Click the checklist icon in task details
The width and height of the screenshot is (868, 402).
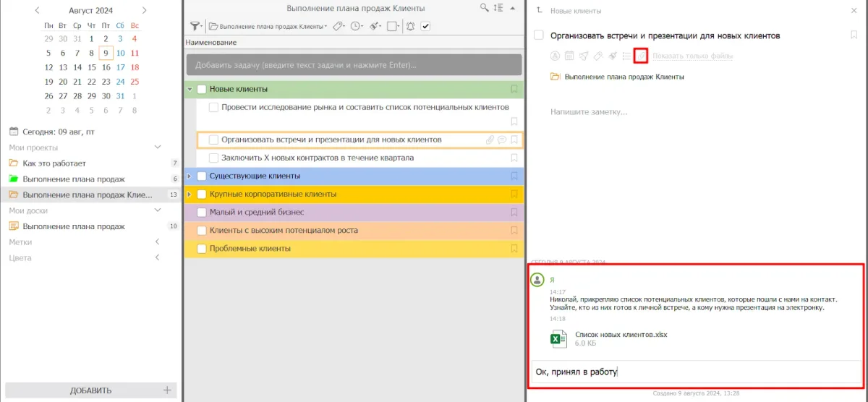tap(626, 56)
